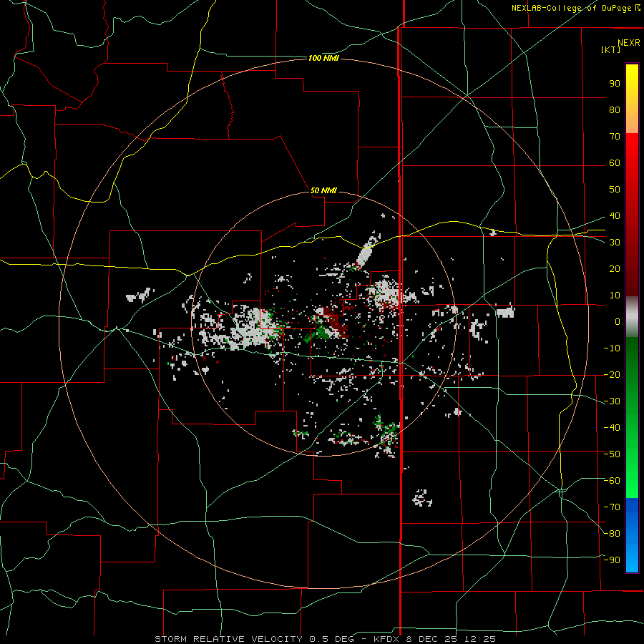The width and height of the screenshot is (644, 644).
Task: Select the positive 80 scale label
Action: pos(615,110)
